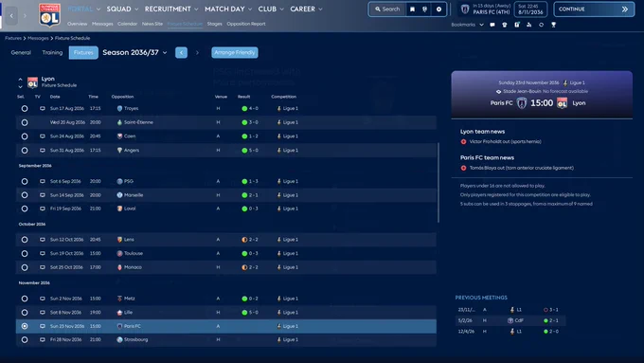This screenshot has width=644, height=363.
Task: Open the Stages subtab
Action: coord(214,24)
